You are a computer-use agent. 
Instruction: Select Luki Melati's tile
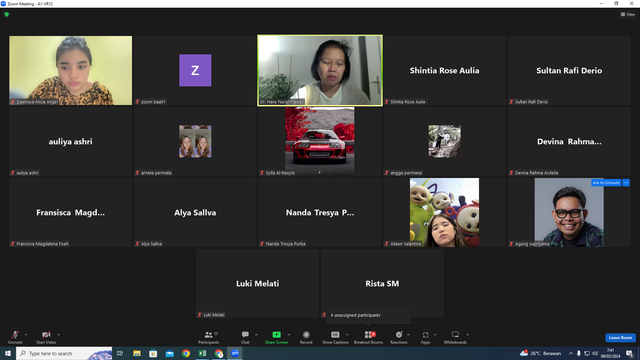coord(258,283)
